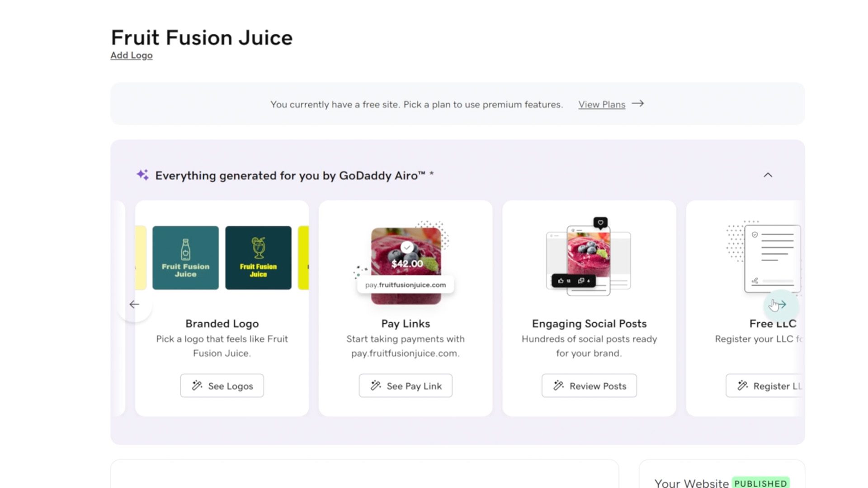The width and height of the screenshot is (868, 488).
Task: Click the comments icon showing 4
Action: 583,281
